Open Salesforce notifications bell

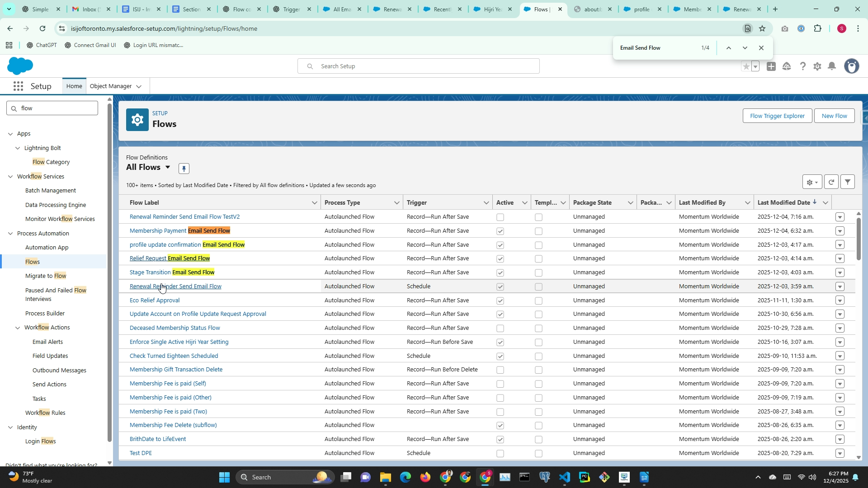pos(832,66)
